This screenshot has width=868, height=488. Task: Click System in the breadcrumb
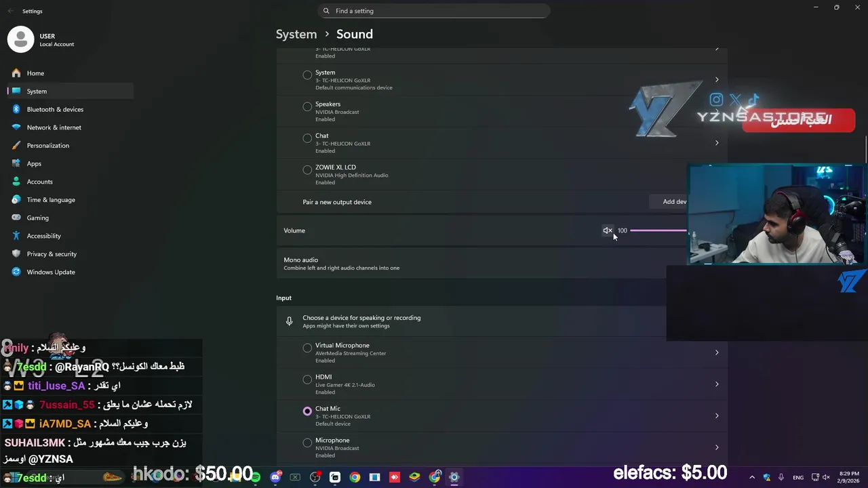(x=296, y=34)
